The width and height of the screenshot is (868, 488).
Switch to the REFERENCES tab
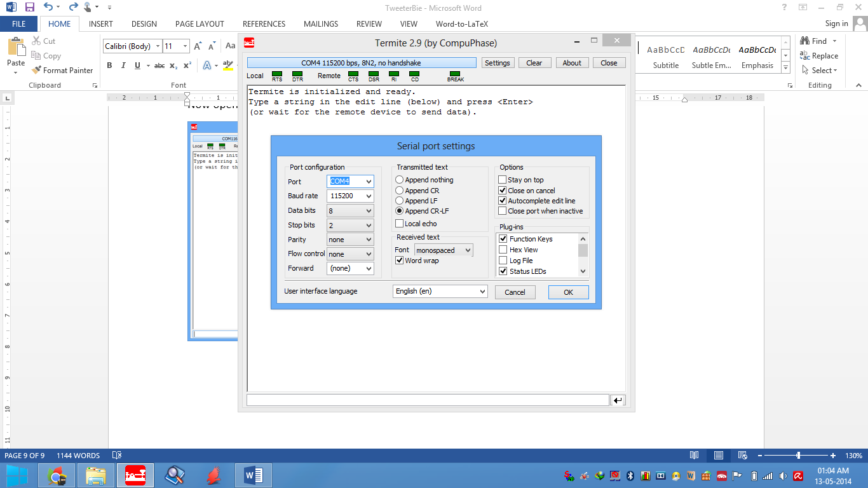click(x=264, y=24)
